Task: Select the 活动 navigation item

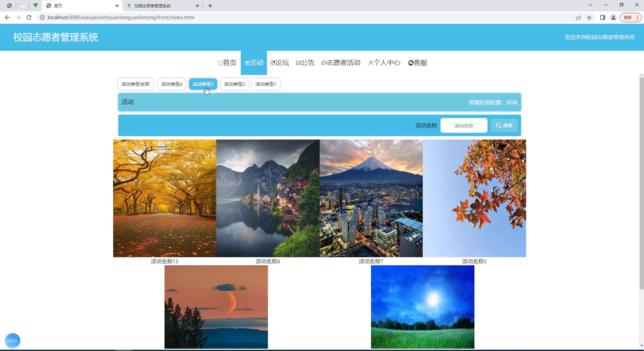Action: [254, 63]
